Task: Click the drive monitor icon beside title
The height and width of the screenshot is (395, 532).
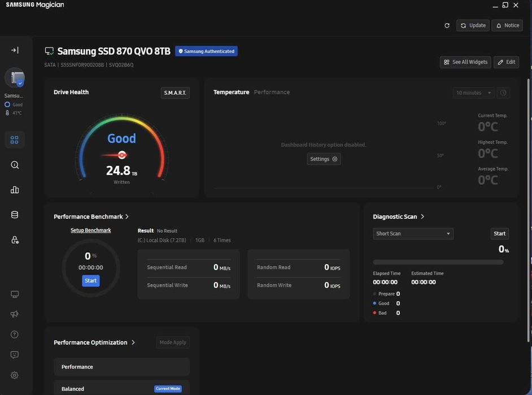Action: tap(49, 51)
